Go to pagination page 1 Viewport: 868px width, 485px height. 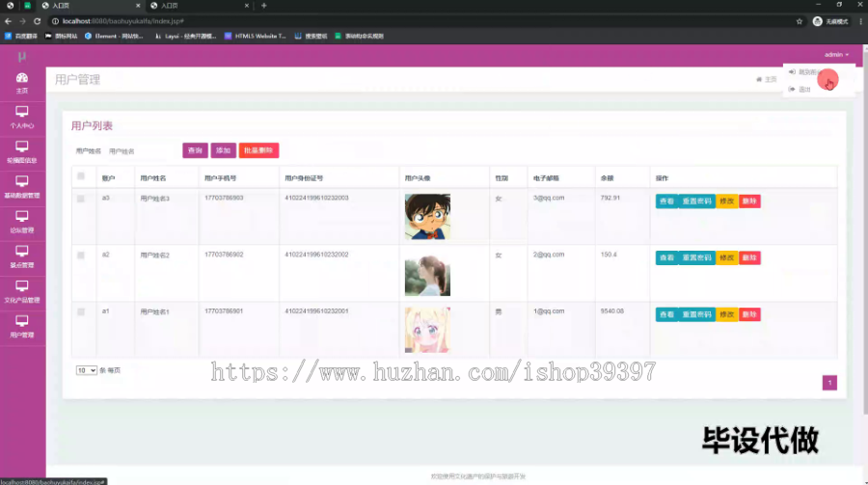tap(829, 383)
